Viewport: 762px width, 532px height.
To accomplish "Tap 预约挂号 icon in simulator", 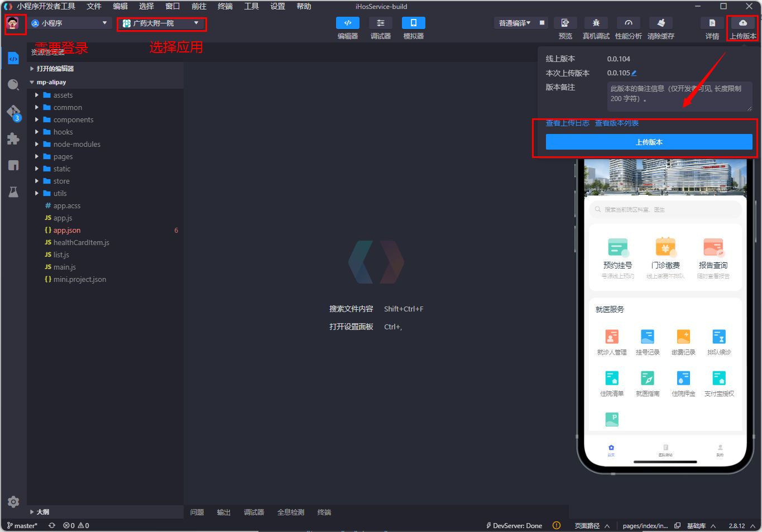I will 617,247.
